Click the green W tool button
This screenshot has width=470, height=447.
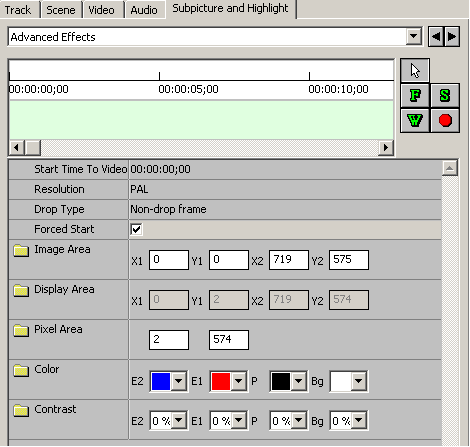[x=415, y=120]
